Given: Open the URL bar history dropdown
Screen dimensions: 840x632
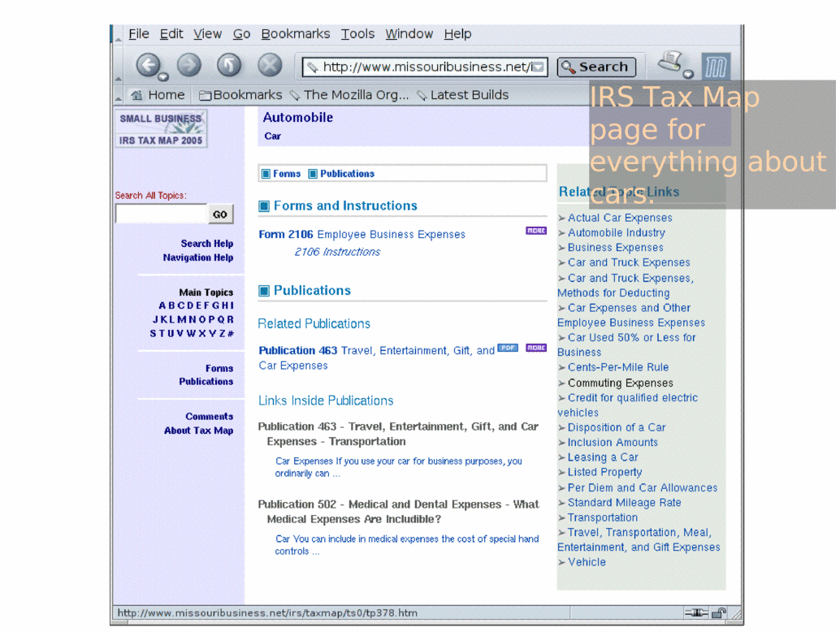Looking at the screenshot, I should point(539,67).
